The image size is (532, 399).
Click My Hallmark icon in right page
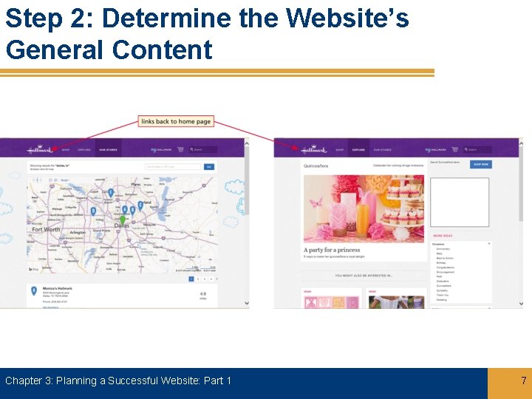click(x=435, y=149)
